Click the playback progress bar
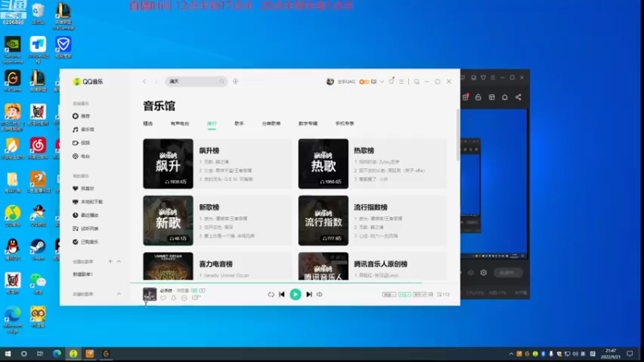 point(295,283)
